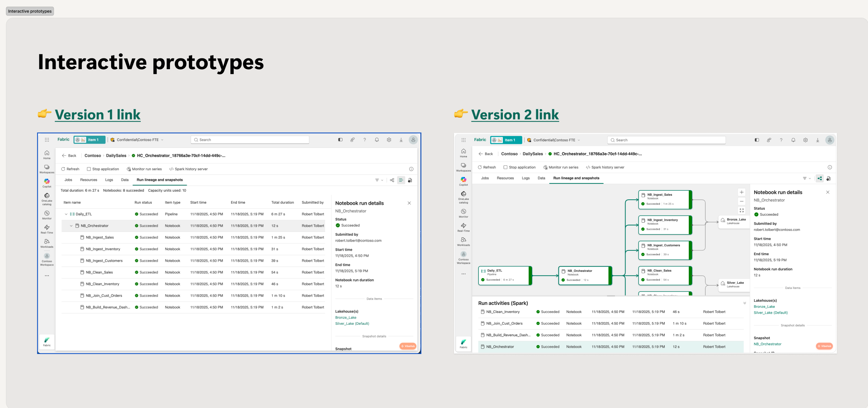Open Monitor in Version 2 sidebar
The width and height of the screenshot is (868, 408).
[464, 213]
